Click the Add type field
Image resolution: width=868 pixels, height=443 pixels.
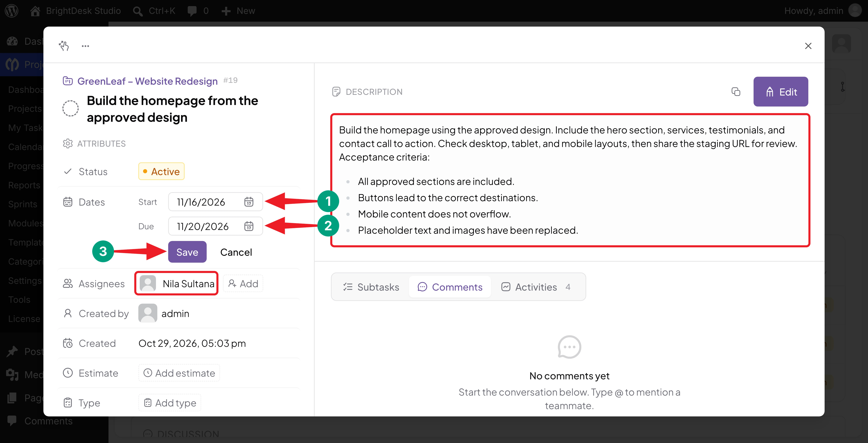[x=170, y=403]
